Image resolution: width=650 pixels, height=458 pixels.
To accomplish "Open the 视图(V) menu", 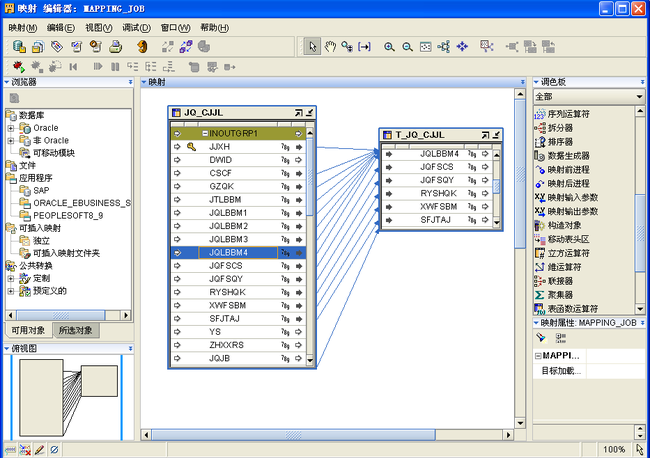I will tap(99, 28).
